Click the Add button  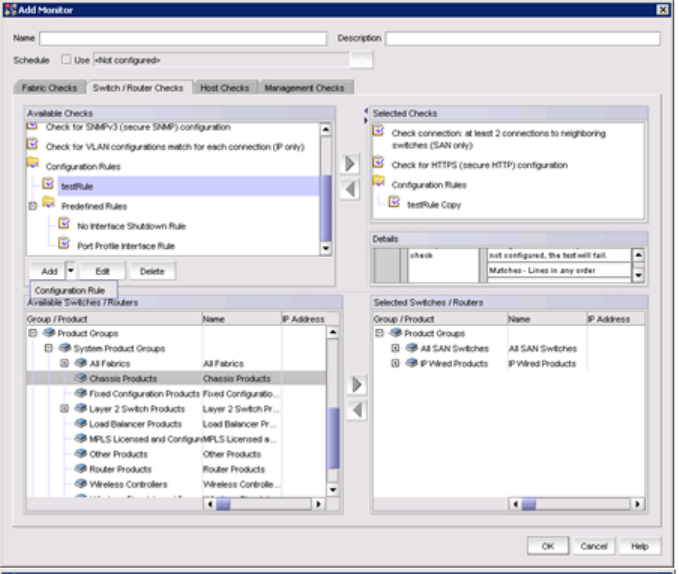pyautogui.click(x=49, y=271)
